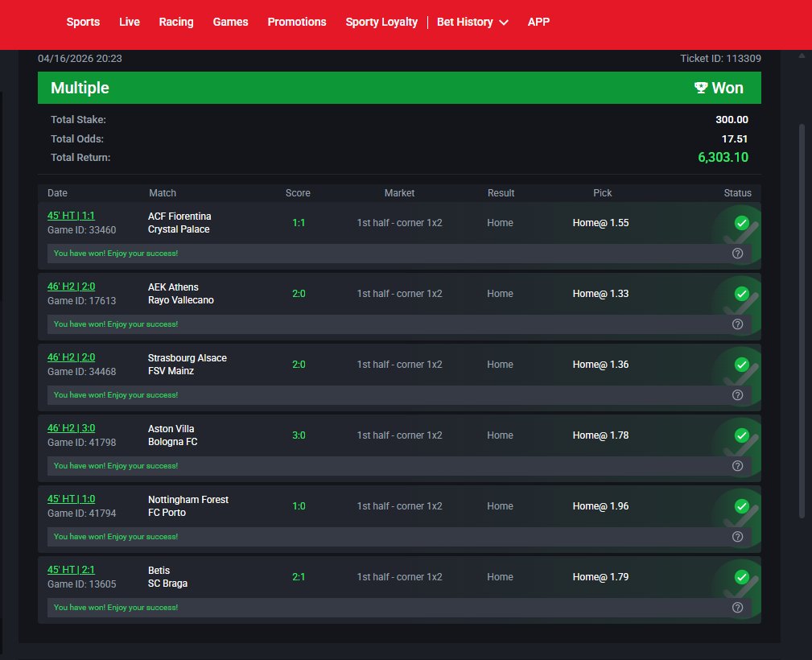Viewport: 812px width, 660px height.
Task: Click help icon in ACF Fiorentina row
Action: tap(737, 254)
